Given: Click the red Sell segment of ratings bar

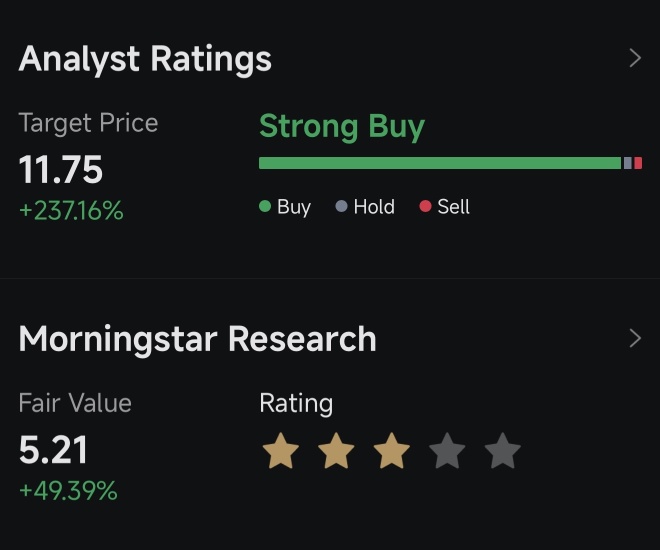Looking at the screenshot, I should click(x=638, y=163).
